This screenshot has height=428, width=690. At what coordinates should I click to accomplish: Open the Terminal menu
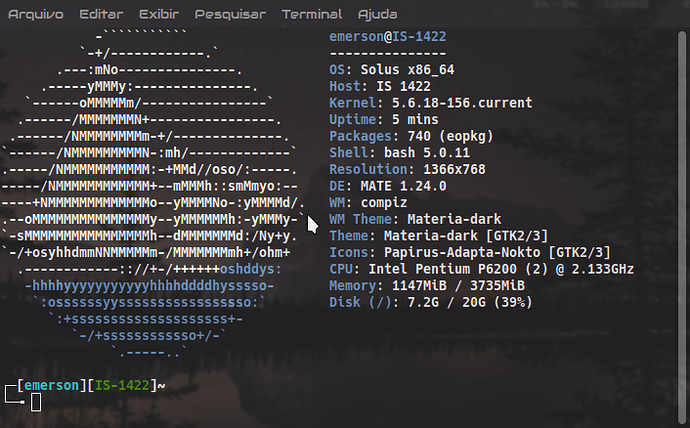tap(311, 15)
